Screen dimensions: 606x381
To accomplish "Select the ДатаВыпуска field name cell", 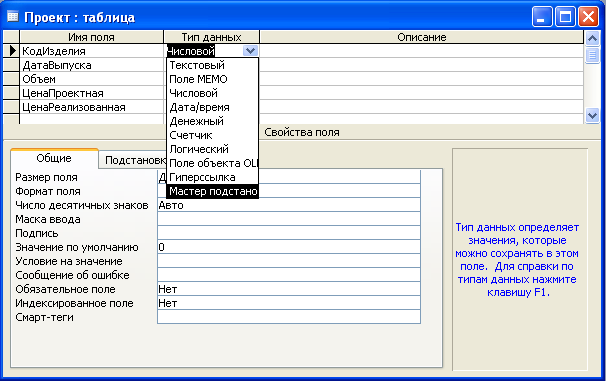I will coord(92,65).
